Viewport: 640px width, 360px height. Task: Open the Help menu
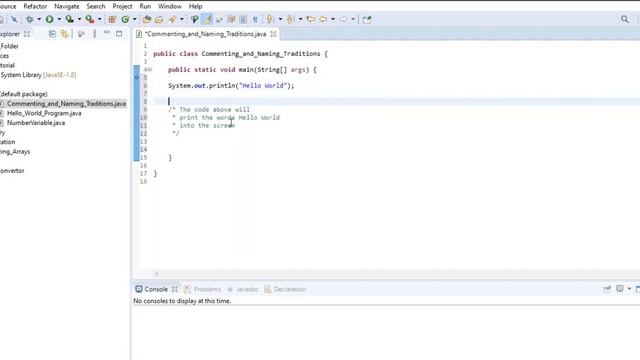coord(195,6)
